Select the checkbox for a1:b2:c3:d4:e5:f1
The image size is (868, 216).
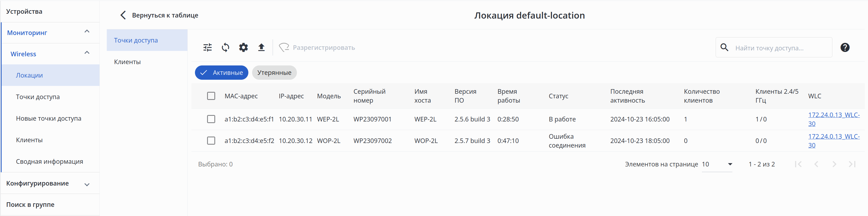coord(211,119)
